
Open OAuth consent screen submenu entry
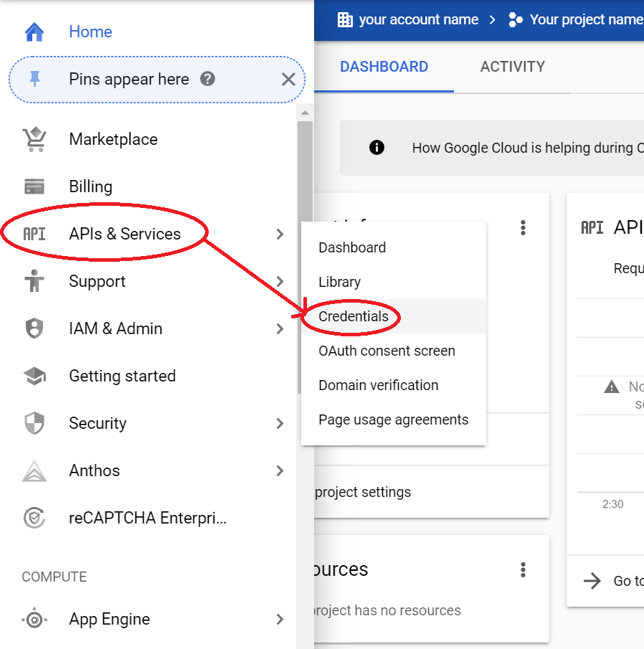coord(387,351)
